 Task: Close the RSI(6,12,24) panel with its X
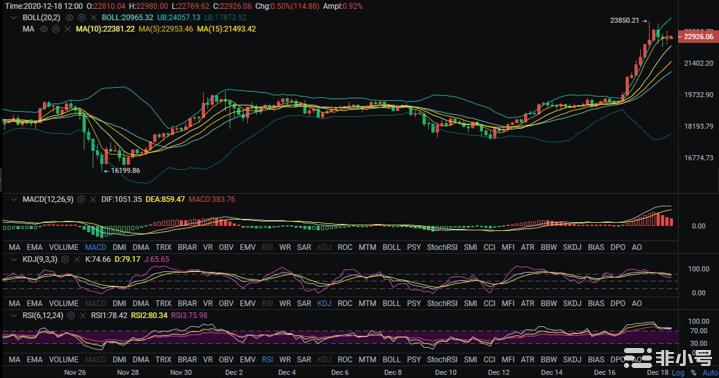click(83, 316)
